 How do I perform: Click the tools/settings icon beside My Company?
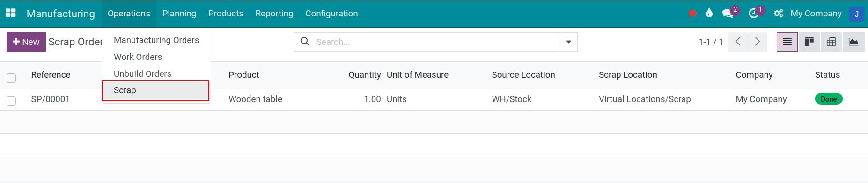779,14
